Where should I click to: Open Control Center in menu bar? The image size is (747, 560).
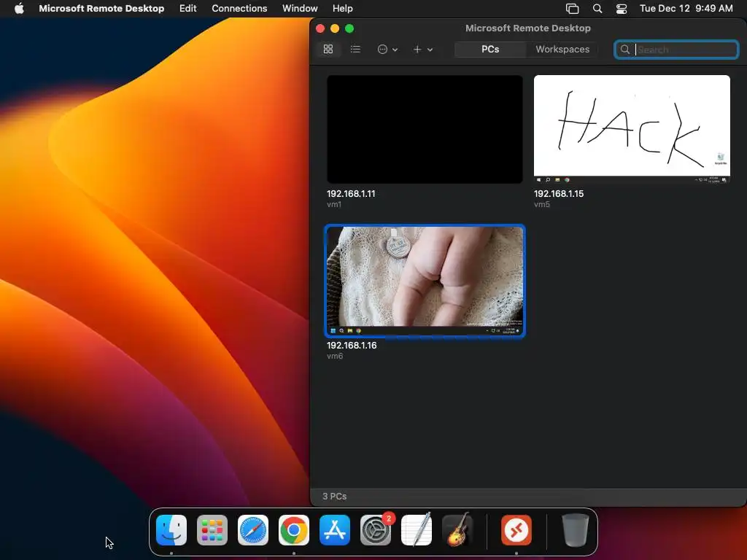click(x=622, y=9)
